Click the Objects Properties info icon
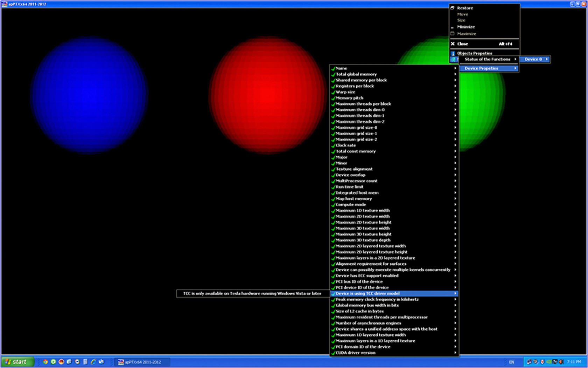This screenshot has height=368, width=588. (x=453, y=53)
